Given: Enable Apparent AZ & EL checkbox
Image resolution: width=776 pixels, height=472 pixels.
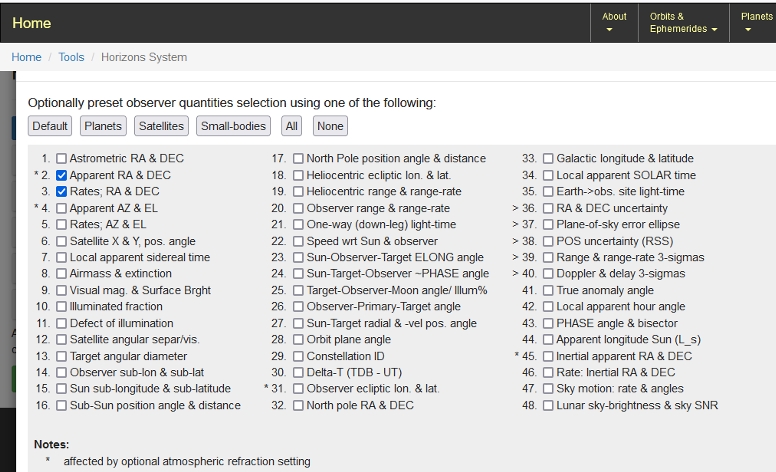Looking at the screenshot, I should (x=62, y=208).
